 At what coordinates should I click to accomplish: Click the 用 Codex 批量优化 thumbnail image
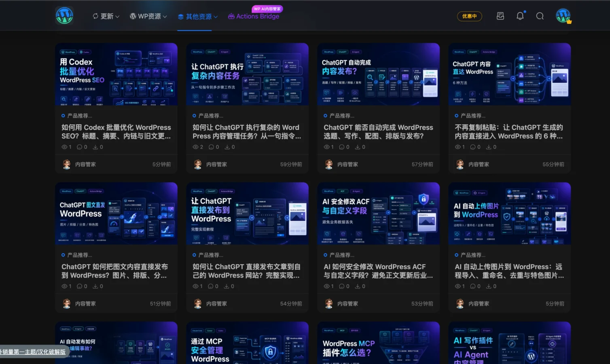click(116, 74)
